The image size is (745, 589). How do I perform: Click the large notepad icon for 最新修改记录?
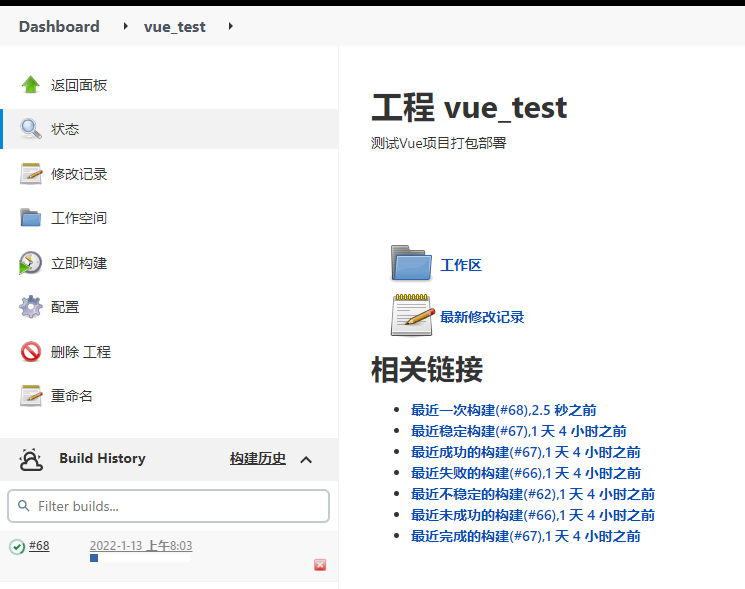pos(412,315)
